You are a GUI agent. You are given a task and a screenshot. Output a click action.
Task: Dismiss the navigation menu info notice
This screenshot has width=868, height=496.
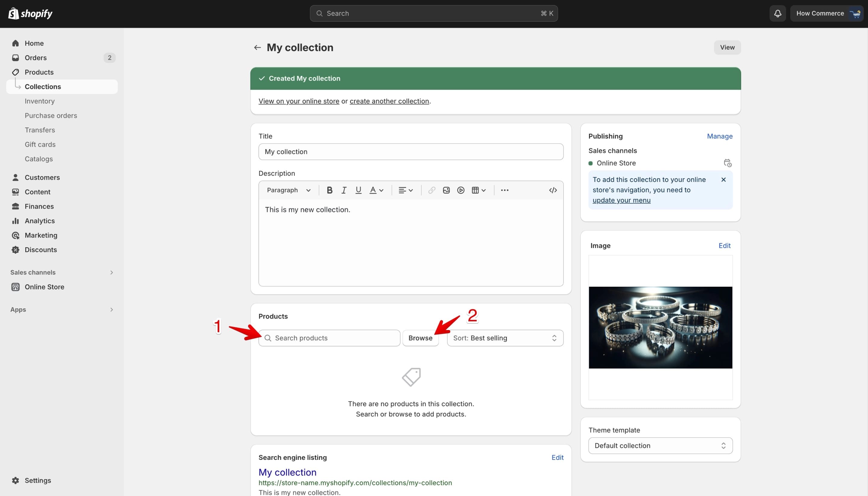point(723,179)
